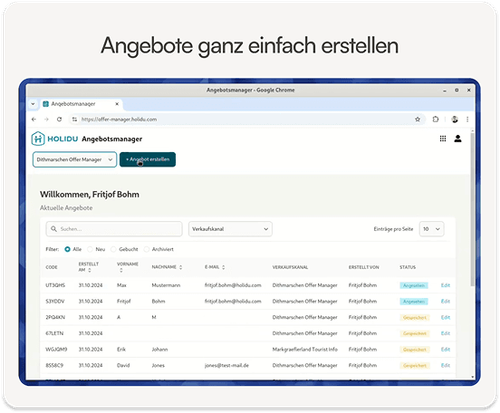Click the Erstellt von column header

(364, 267)
